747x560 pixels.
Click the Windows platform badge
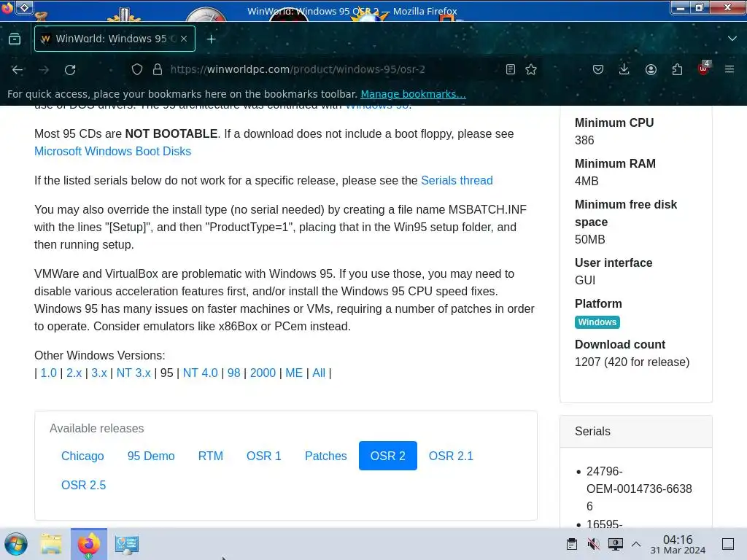pos(597,322)
